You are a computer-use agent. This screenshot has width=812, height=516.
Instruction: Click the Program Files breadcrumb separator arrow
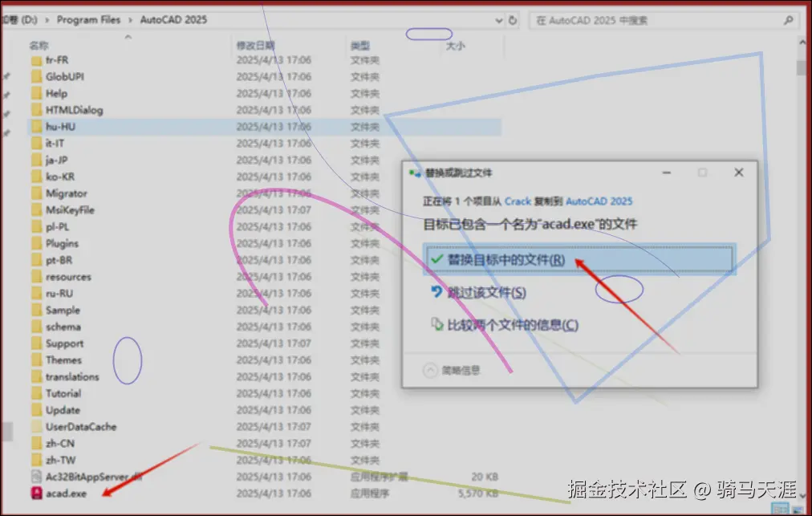coord(47,20)
